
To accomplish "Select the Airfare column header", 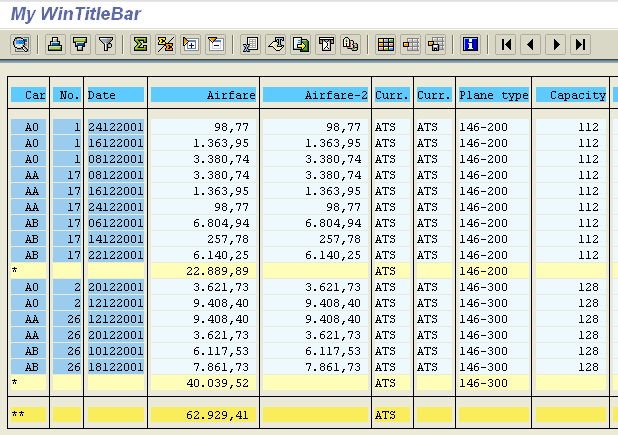I will pyautogui.click(x=203, y=95).
